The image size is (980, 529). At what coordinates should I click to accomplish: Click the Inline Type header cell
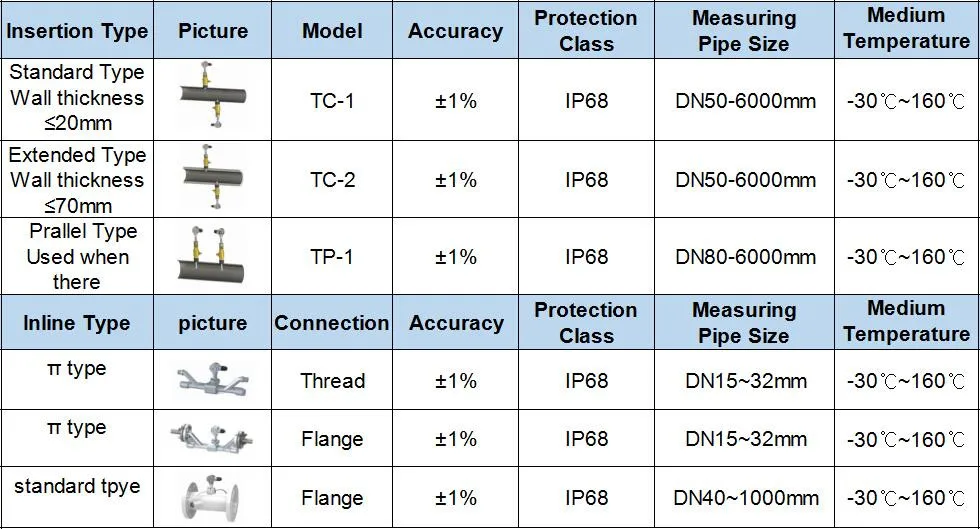[77, 323]
